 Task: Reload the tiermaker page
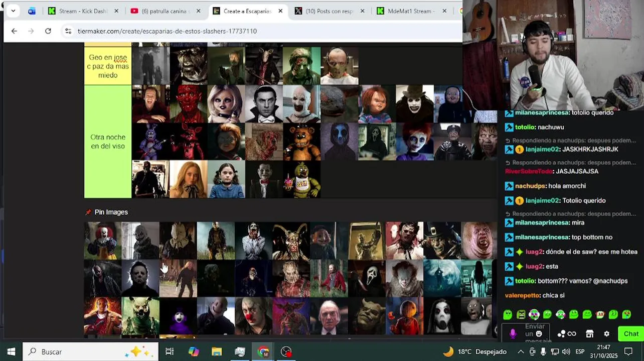[x=48, y=31]
